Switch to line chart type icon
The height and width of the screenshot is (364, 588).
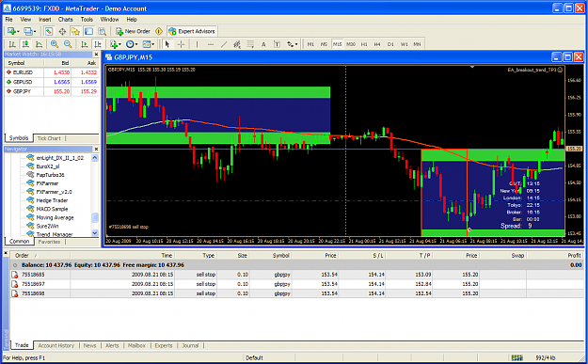pyautogui.click(x=39, y=44)
